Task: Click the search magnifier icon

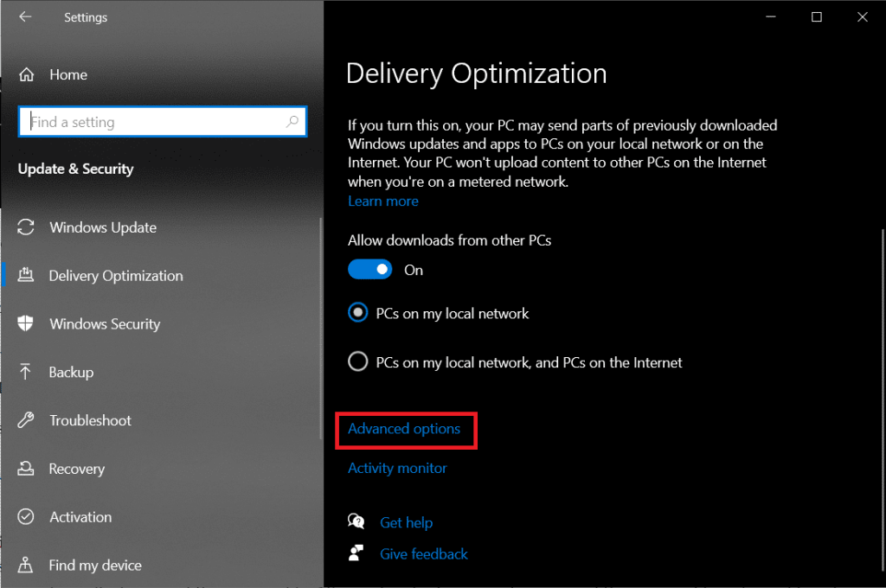Action: pyautogui.click(x=293, y=122)
